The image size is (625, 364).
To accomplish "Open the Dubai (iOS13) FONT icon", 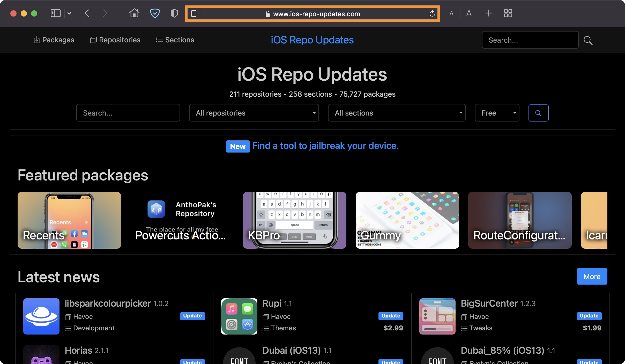I will pyautogui.click(x=239, y=356).
